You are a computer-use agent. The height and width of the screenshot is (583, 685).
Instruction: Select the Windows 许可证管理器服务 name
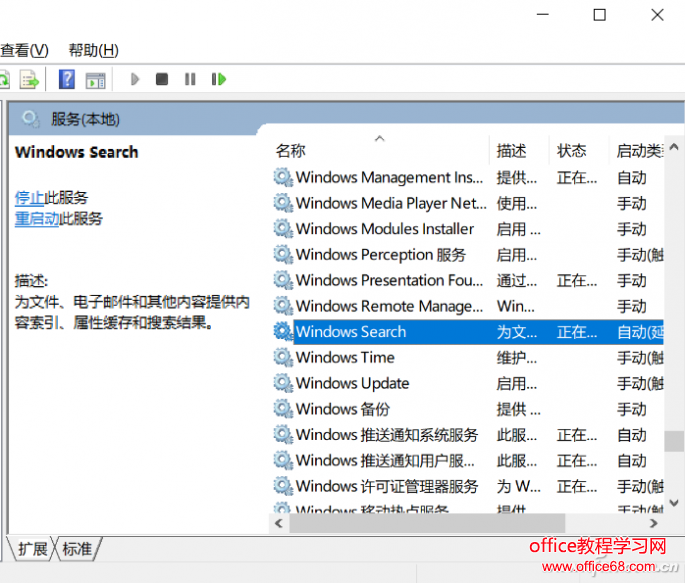click(x=387, y=486)
